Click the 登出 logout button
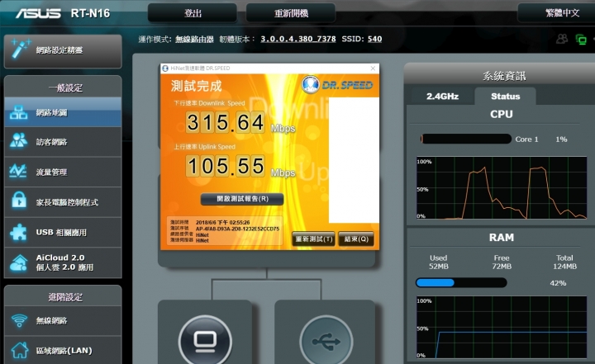Image resolution: width=595 pixels, height=364 pixels. [193, 13]
